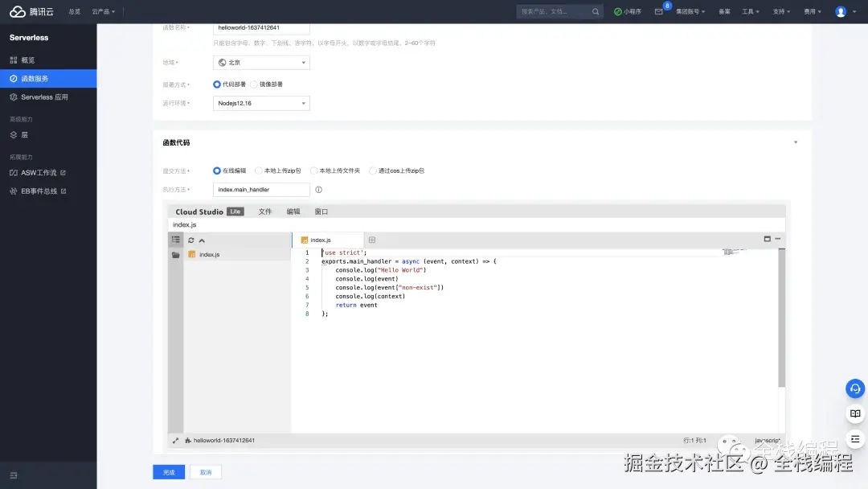This screenshot has height=489, width=868.
Task: Open the search magnifier icon
Action: (x=596, y=11)
